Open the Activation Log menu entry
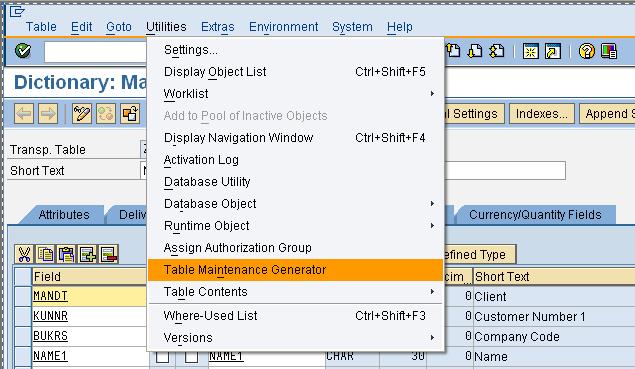The height and width of the screenshot is (369, 635). [296, 160]
